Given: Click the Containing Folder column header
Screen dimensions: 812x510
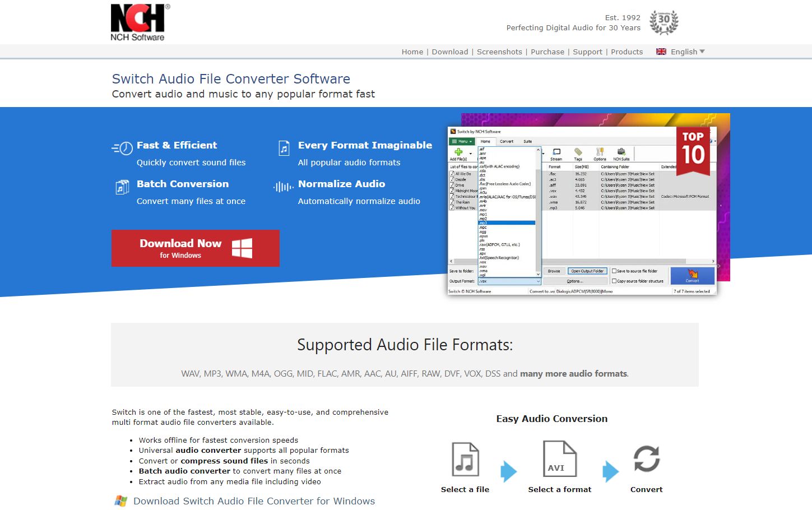Looking at the screenshot, I should tap(615, 166).
